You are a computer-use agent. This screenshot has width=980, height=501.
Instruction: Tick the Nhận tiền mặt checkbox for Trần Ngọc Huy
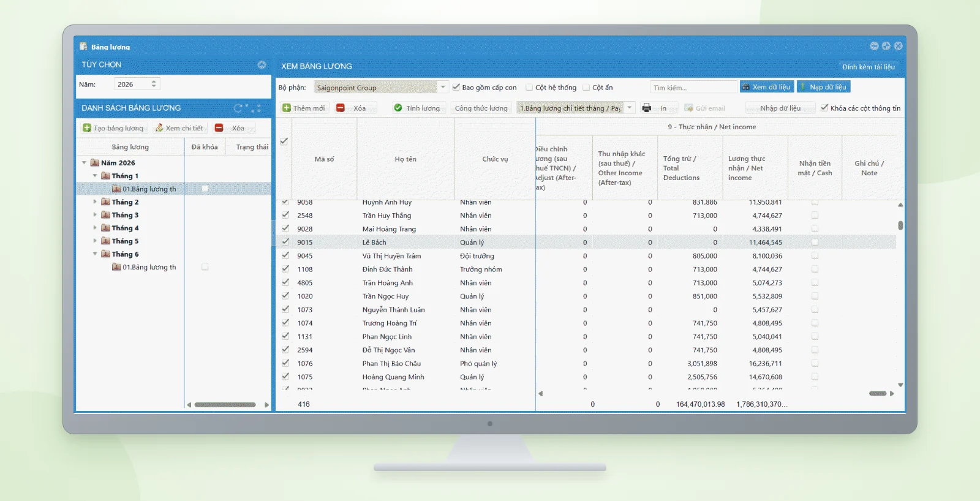[x=815, y=296]
